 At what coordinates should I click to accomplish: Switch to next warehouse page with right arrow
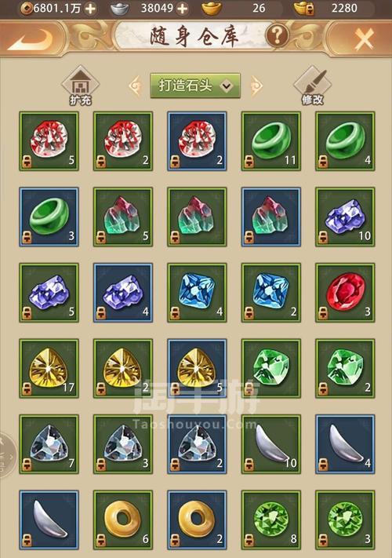pos(256,86)
